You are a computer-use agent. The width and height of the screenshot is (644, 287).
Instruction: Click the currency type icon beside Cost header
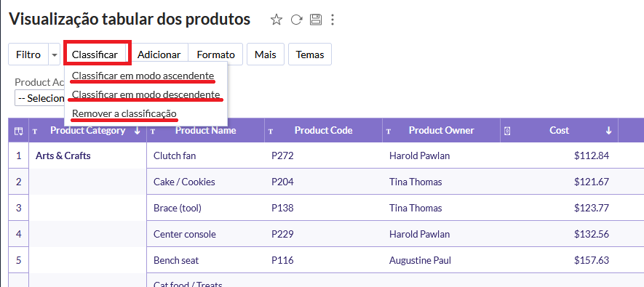[x=506, y=132]
